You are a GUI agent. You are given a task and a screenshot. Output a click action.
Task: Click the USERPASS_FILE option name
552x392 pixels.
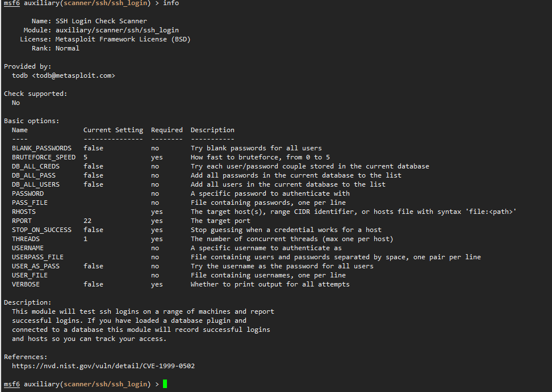coord(37,257)
